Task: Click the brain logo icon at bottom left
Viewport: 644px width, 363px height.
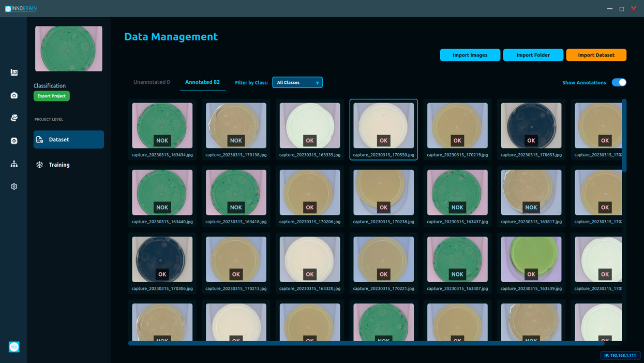Action: tap(14, 347)
